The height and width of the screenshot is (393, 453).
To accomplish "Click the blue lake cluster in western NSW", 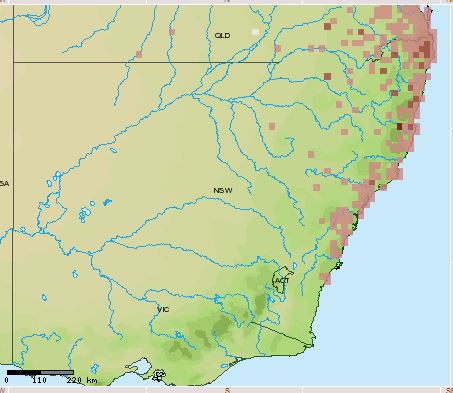I will click(85, 214).
